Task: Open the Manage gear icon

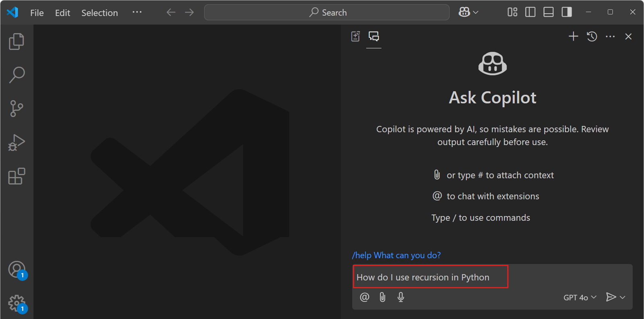Action: tap(17, 303)
